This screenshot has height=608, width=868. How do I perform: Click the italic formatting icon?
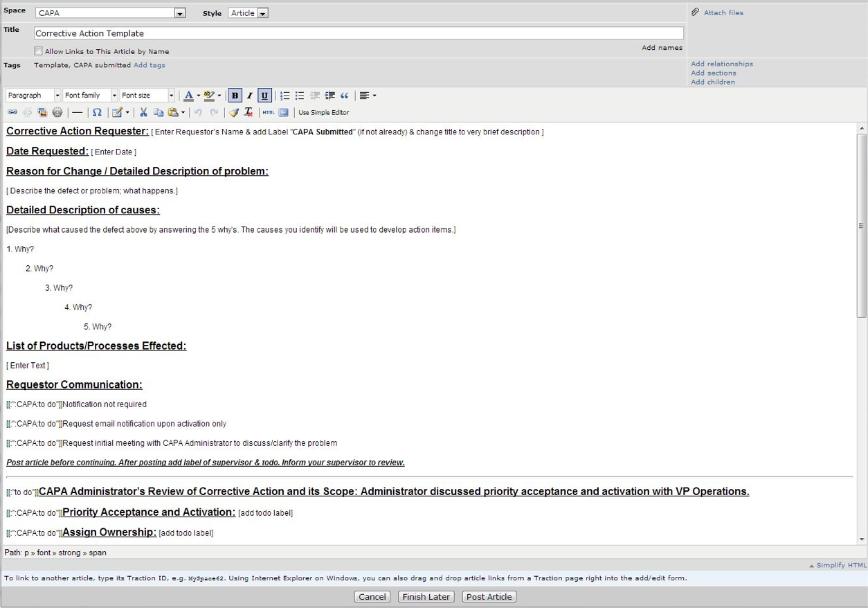point(250,96)
